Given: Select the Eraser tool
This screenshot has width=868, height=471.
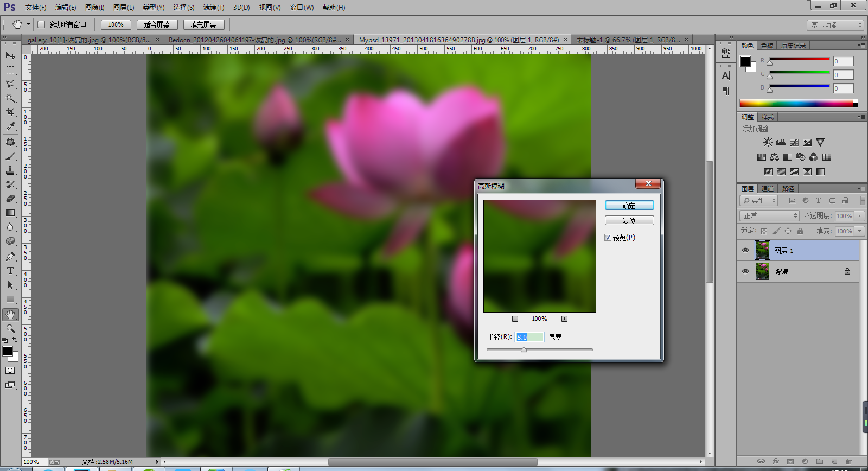Looking at the screenshot, I should tap(10, 199).
